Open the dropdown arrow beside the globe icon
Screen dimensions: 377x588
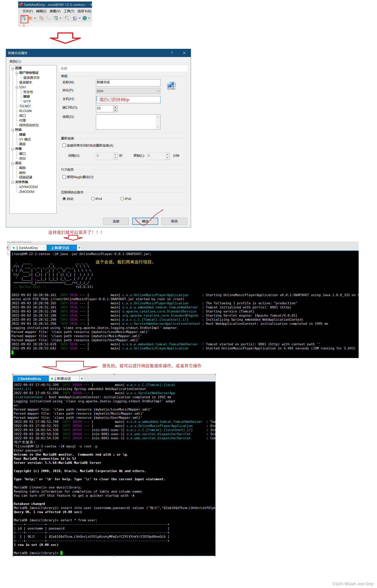click(x=89, y=18)
